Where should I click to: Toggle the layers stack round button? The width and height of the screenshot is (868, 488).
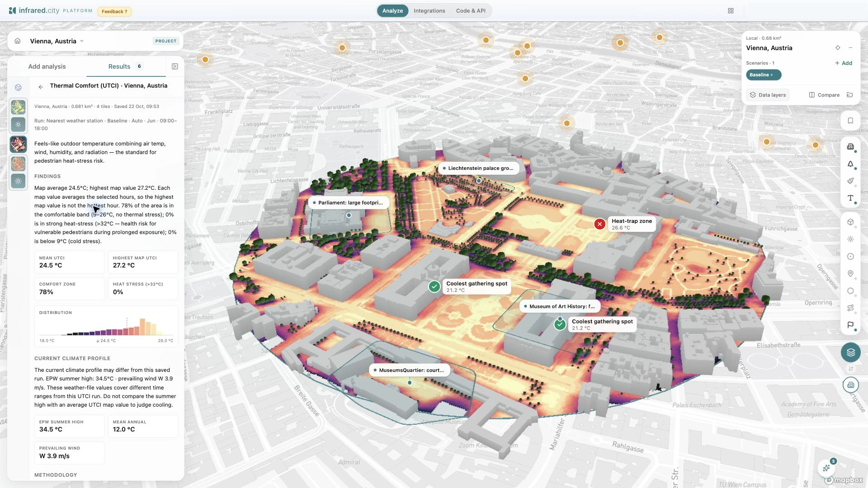click(850, 352)
